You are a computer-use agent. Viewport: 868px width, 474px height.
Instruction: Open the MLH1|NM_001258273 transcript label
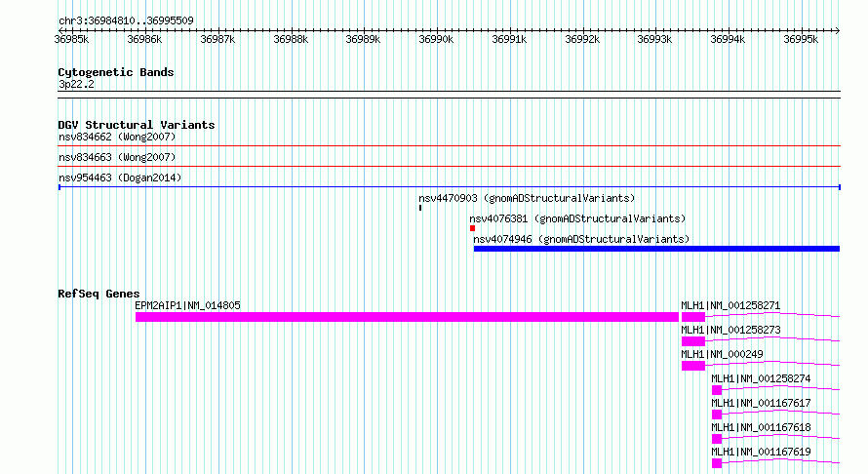point(730,330)
